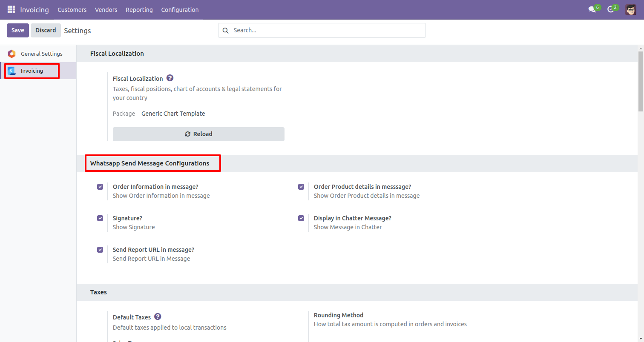Open Fiscal Localization help question icon
This screenshot has height=342, width=644.
pos(170,78)
